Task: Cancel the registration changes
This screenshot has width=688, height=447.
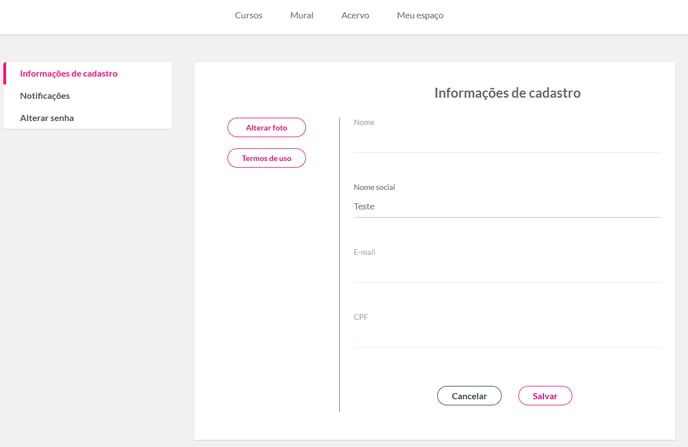Action: pos(469,396)
